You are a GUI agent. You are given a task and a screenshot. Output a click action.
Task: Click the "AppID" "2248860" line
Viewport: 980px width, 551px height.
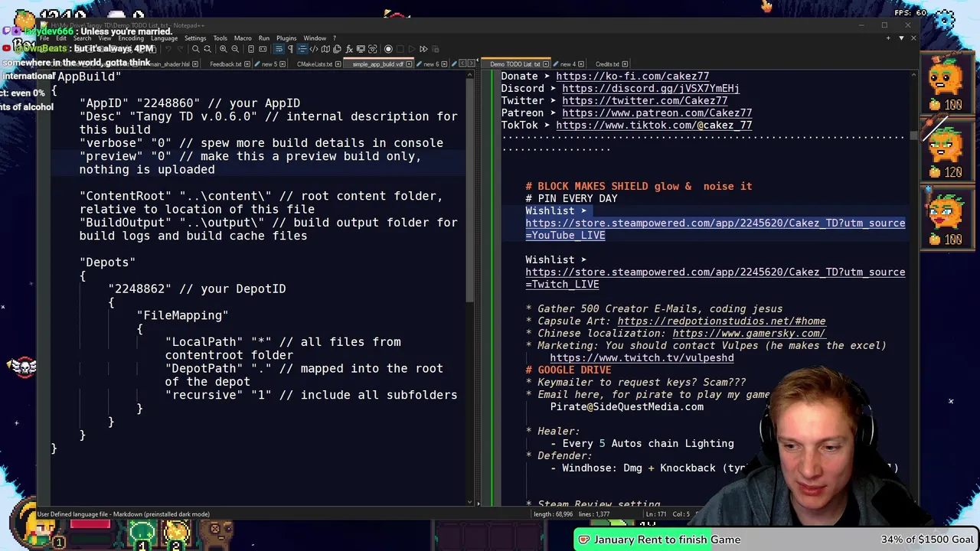tap(190, 103)
